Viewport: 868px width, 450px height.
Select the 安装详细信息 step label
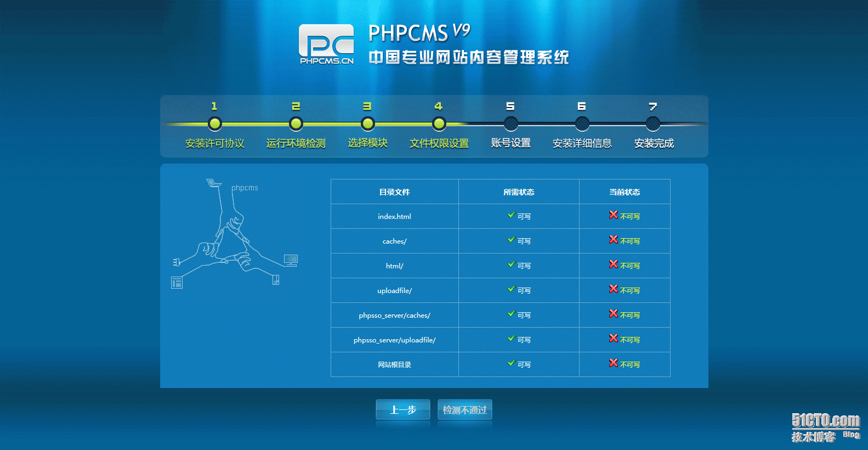pos(582,143)
